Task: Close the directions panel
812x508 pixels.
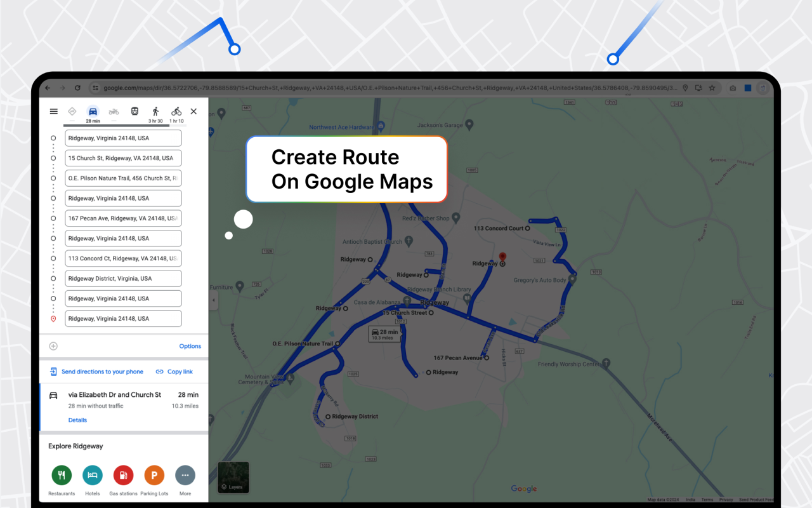Action: 193,111
